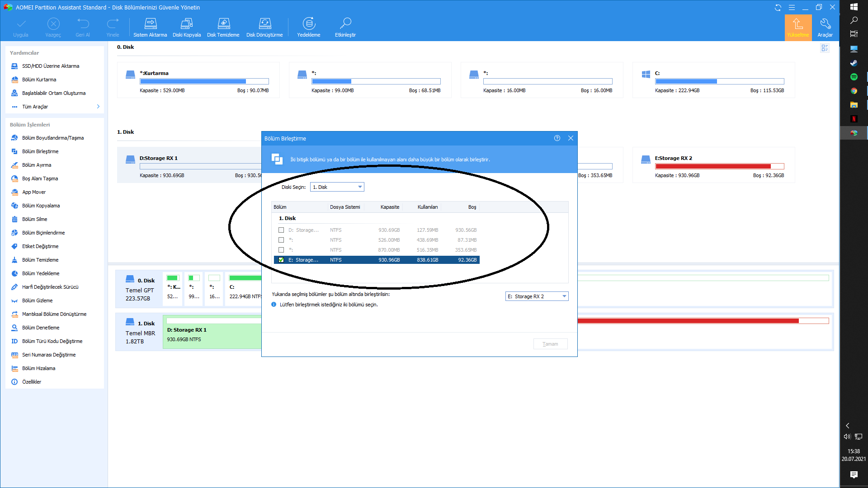Open the Diski Seçin disk dropdown
Screen dimensions: 868x488
pyautogui.click(x=337, y=187)
